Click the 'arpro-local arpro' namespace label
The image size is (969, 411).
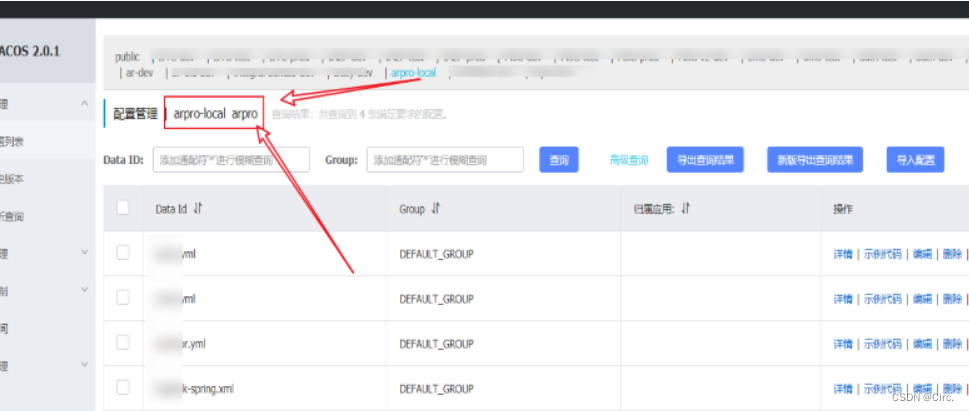(215, 114)
